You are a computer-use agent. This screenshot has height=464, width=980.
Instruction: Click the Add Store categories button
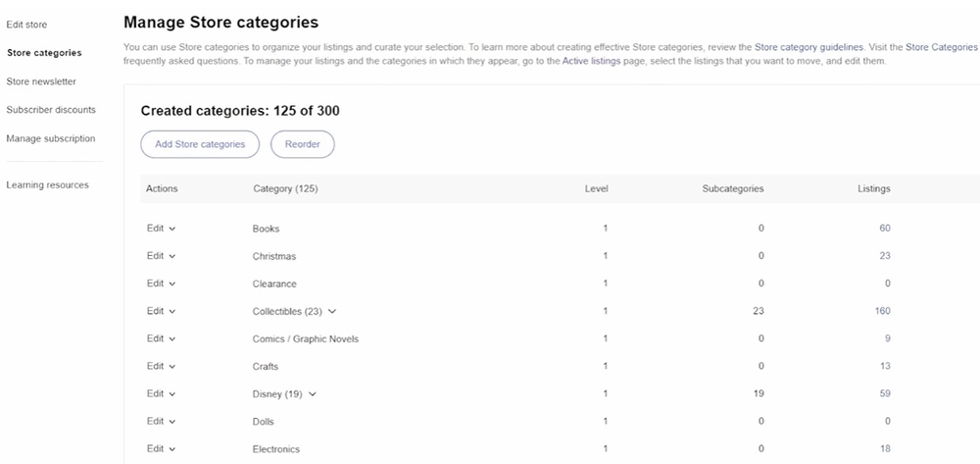pyautogui.click(x=200, y=144)
